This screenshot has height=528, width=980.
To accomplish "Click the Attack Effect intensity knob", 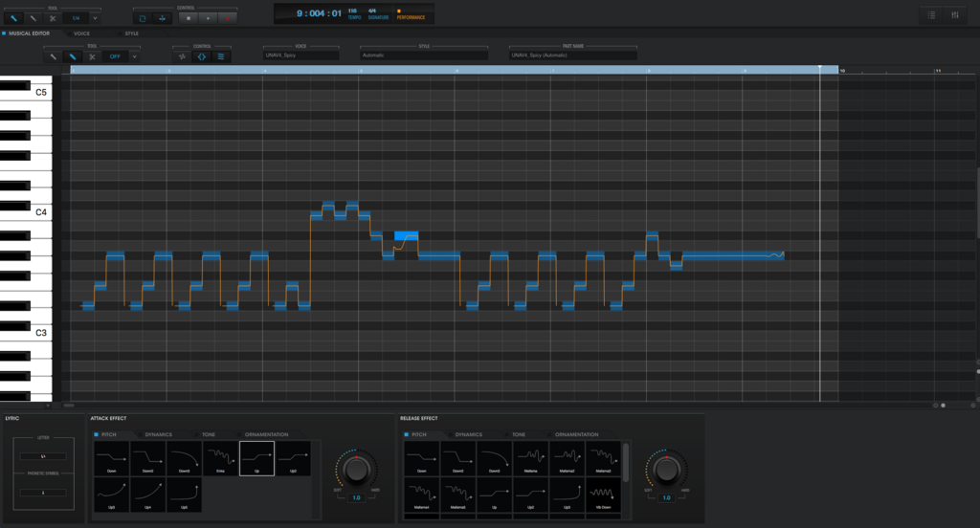I will tap(356, 470).
